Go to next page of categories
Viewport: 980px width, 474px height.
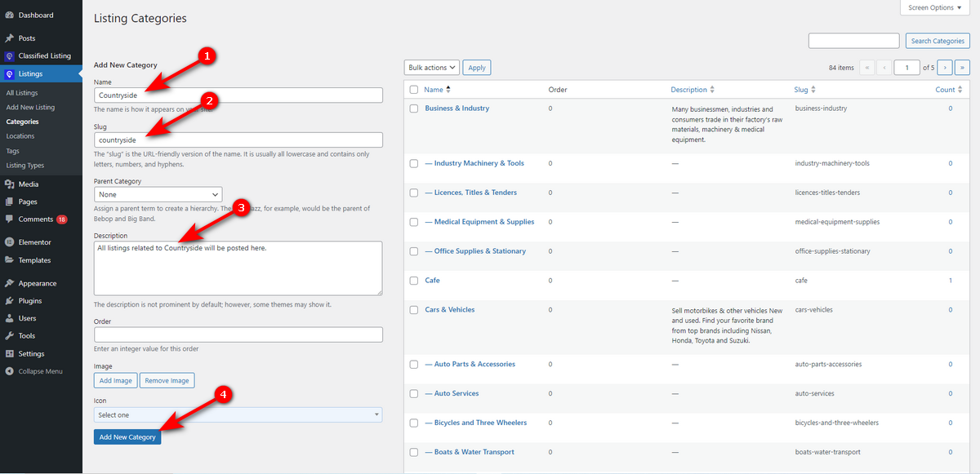tap(945, 68)
